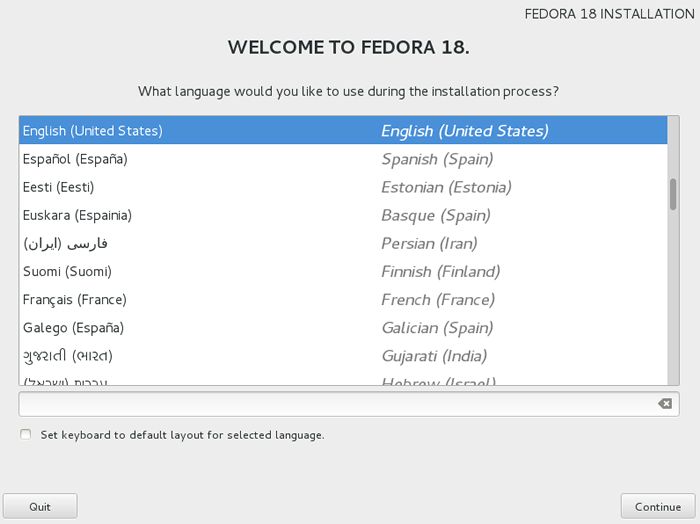Select Suomi (Suomi) from the list

coord(343,271)
